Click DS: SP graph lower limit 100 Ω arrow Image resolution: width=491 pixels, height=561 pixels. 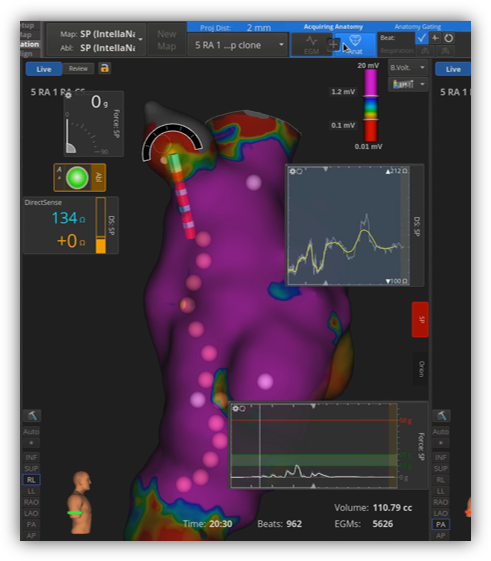click(x=388, y=281)
